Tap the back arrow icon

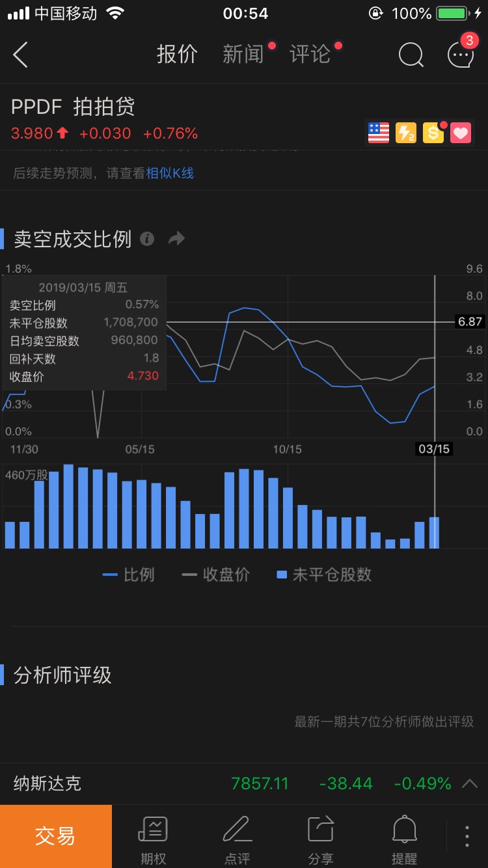pyautogui.click(x=21, y=55)
